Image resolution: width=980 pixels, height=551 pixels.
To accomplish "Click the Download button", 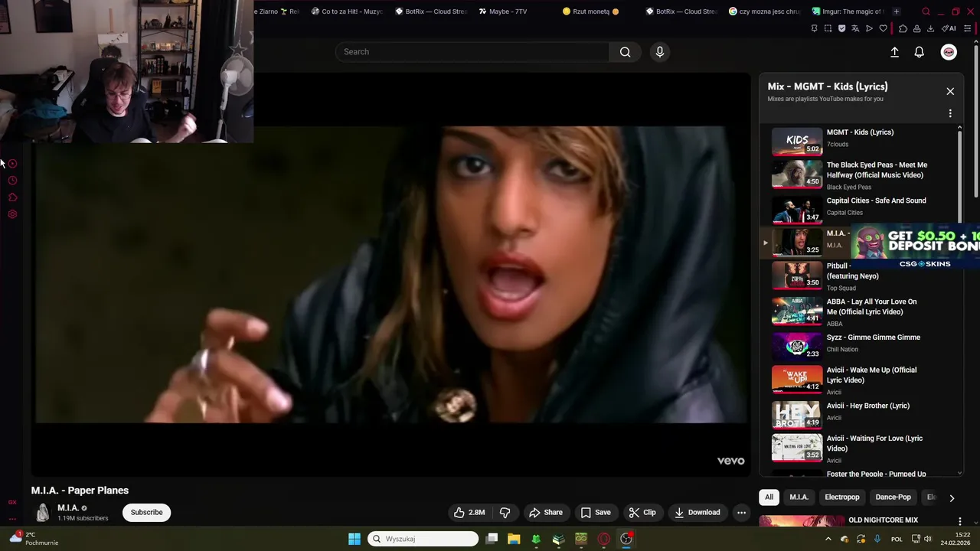I will pos(697,513).
